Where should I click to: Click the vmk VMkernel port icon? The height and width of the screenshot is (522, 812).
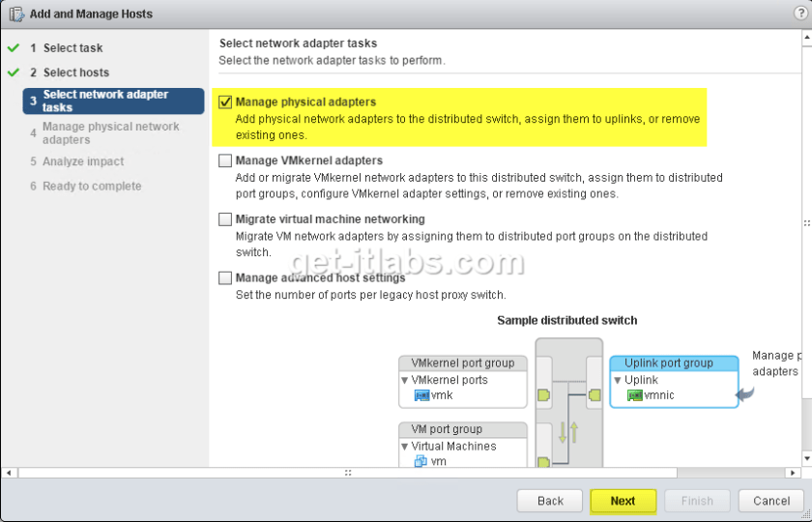point(421,395)
